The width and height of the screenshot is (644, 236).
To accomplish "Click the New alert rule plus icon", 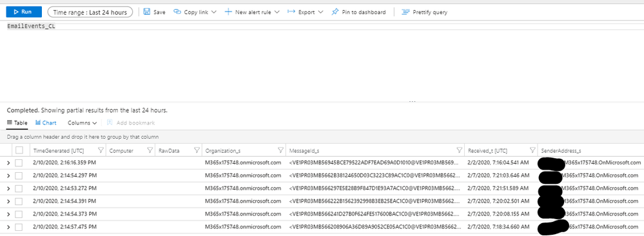I will click(x=228, y=12).
